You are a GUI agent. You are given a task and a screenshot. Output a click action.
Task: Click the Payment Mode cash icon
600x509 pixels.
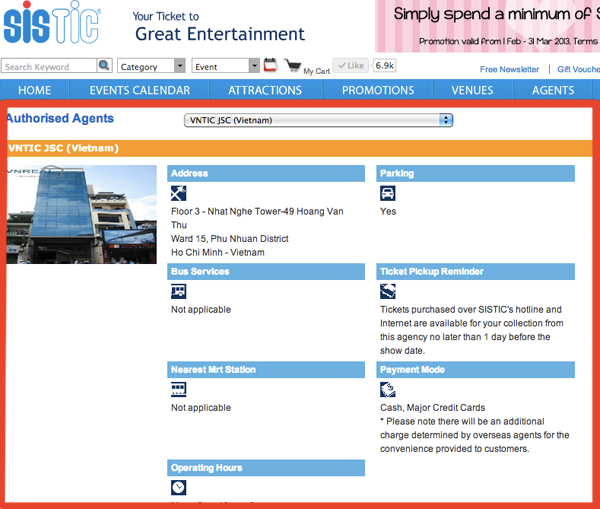(388, 390)
